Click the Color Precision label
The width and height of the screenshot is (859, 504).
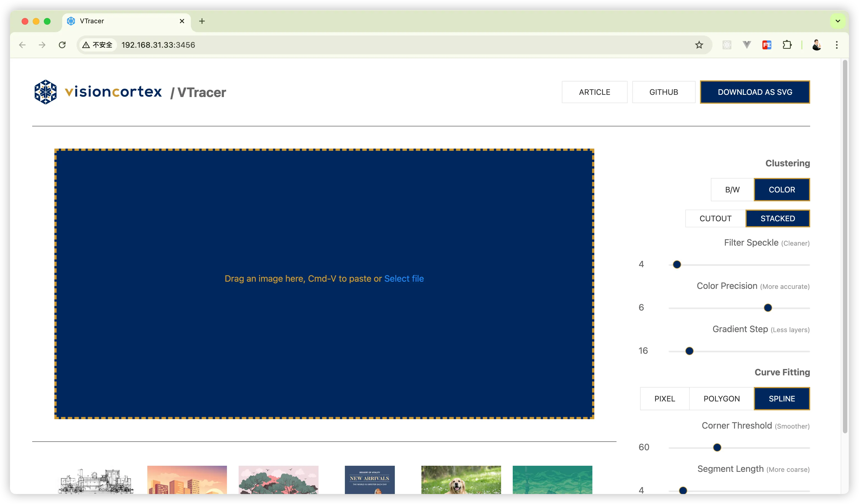[753, 286]
